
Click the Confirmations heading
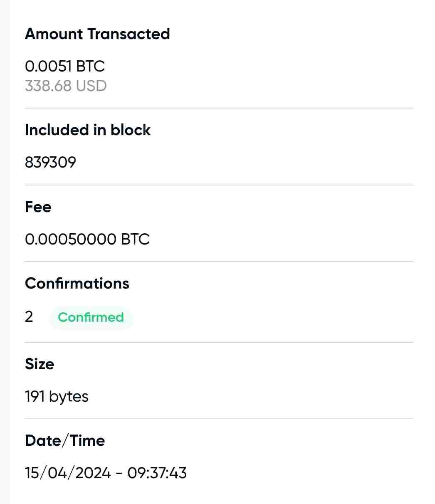[x=77, y=283]
